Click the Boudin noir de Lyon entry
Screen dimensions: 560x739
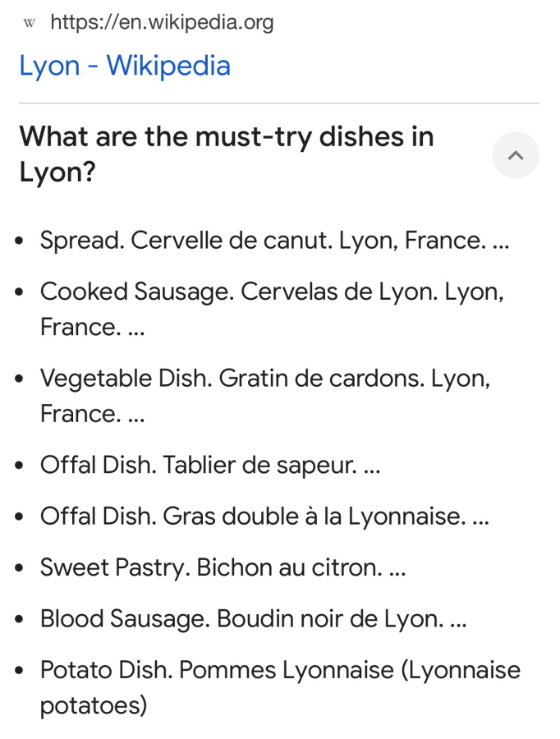pos(254,619)
